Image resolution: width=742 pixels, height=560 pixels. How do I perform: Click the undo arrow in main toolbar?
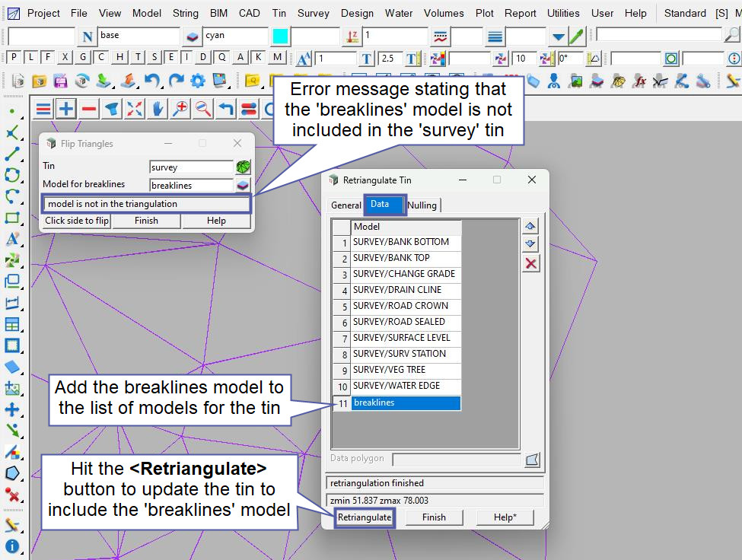pos(152,81)
